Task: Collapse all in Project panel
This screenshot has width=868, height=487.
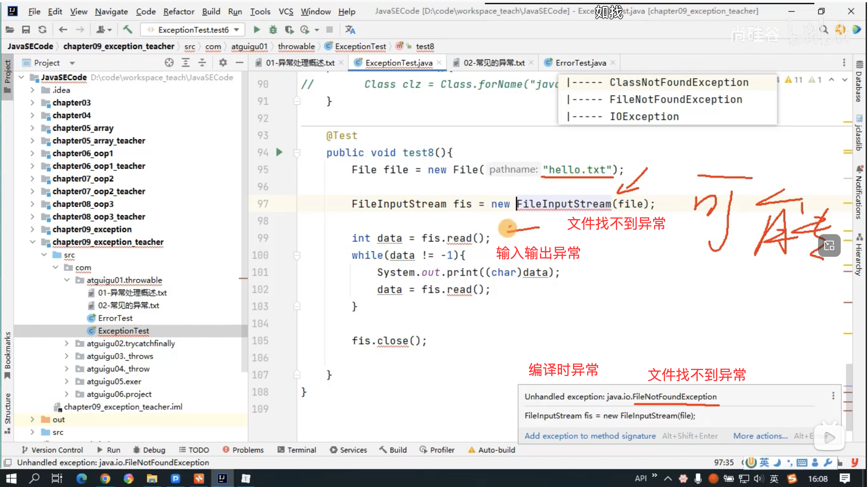Action: [x=202, y=63]
